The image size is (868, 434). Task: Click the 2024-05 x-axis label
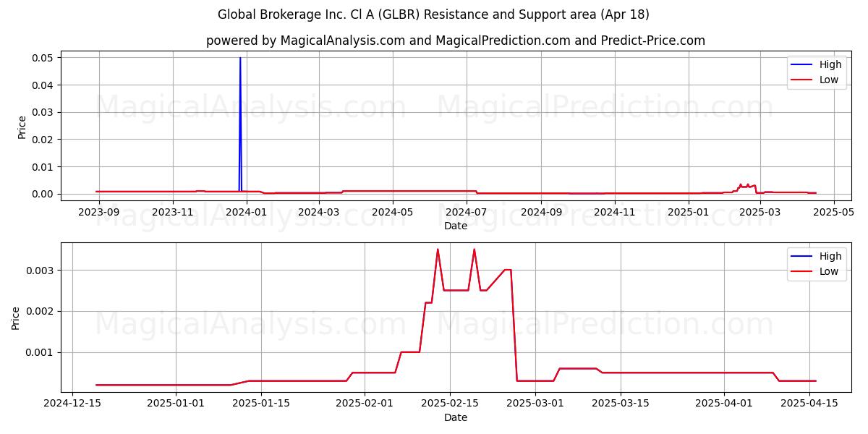pos(393,212)
